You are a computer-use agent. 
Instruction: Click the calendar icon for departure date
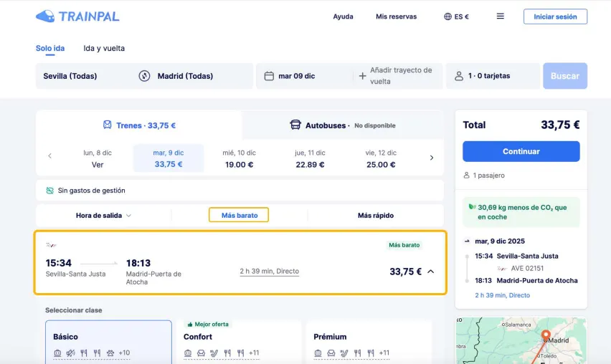pyautogui.click(x=269, y=76)
